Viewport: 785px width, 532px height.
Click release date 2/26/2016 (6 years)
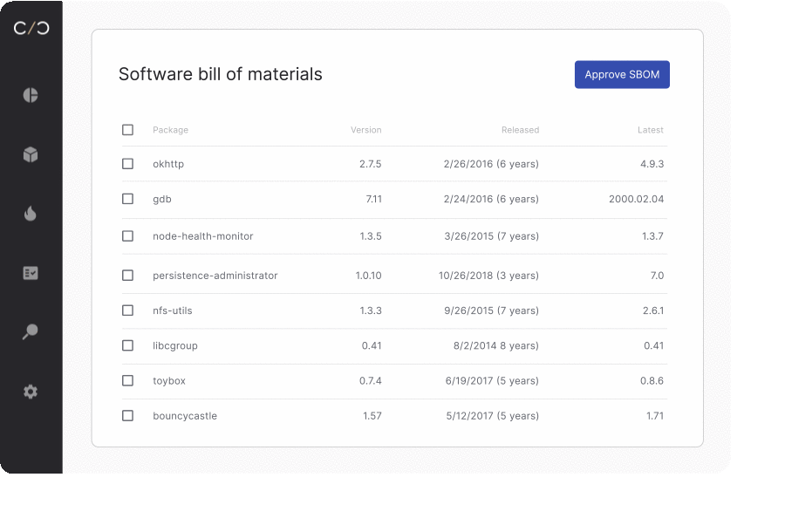click(491, 164)
